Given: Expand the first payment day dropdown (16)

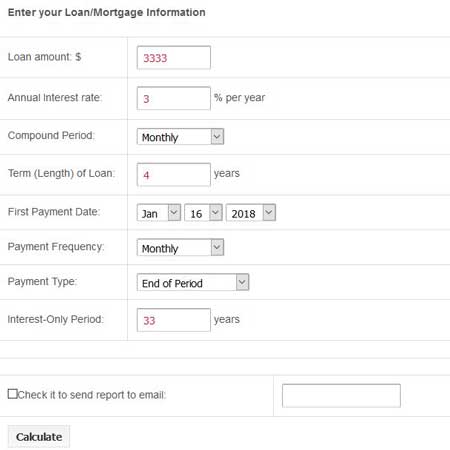Looking at the screenshot, I should pyautogui.click(x=203, y=213).
